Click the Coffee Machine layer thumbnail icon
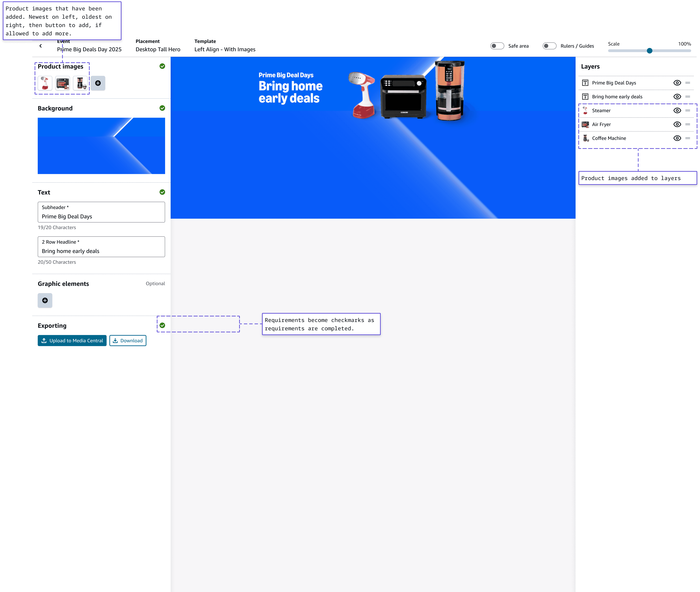The image size is (700, 592). tap(586, 138)
